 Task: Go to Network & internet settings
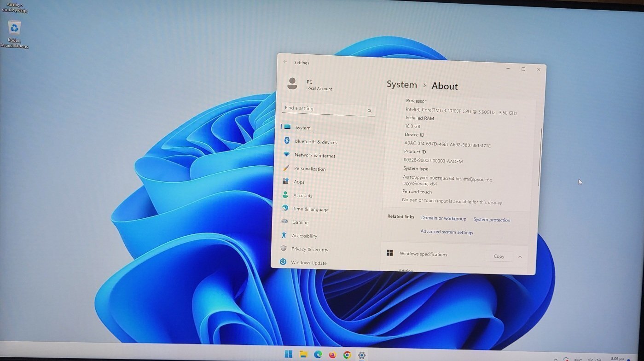pos(314,155)
